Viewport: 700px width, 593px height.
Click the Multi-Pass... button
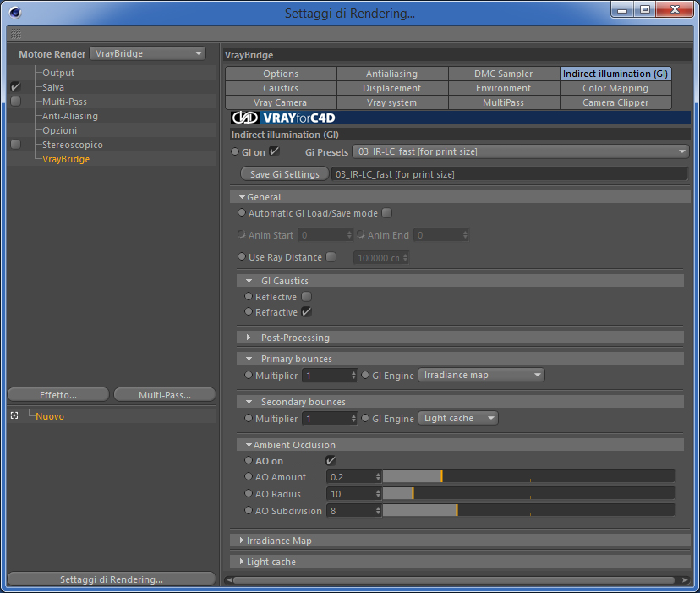pos(165,395)
